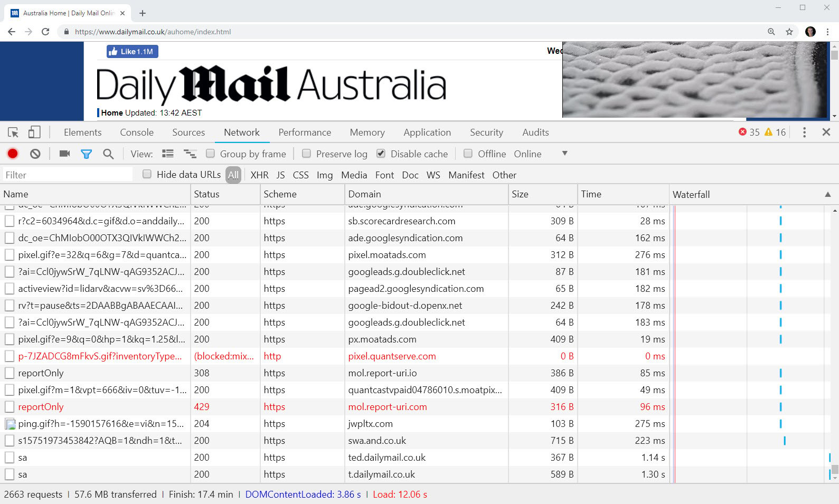This screenshot has width=839, height=504.
Task: Switch to large request rows view
Action: 168,154
